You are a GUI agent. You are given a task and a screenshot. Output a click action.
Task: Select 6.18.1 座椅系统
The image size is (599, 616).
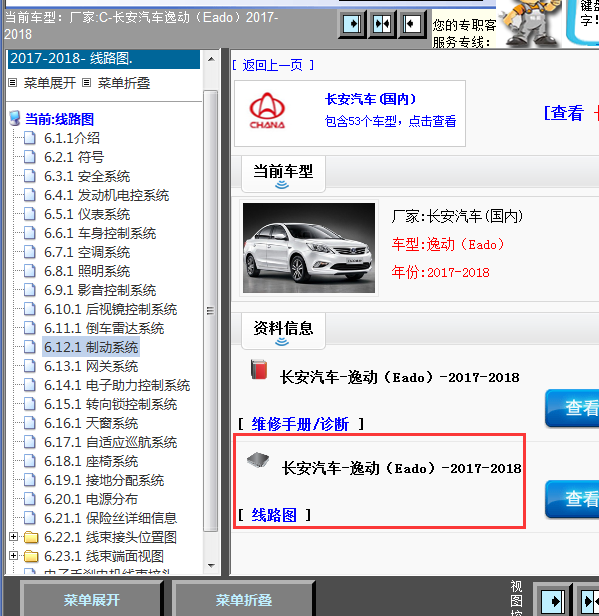(x=91, y=461)
